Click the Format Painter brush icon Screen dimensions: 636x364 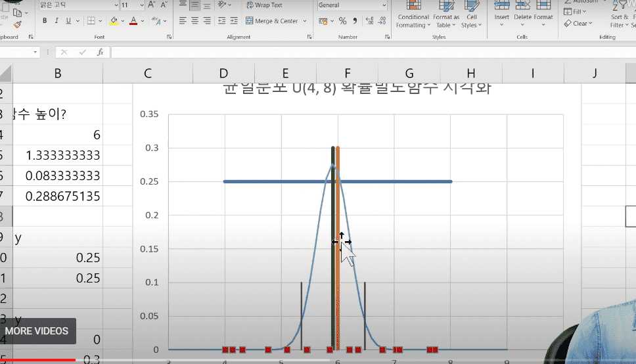[x=17, y=25]
